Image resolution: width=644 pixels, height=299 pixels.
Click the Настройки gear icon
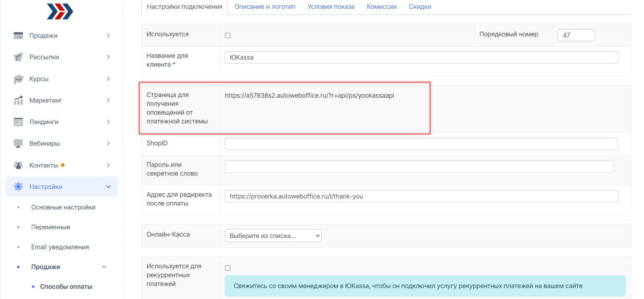[x=18, y=187]
